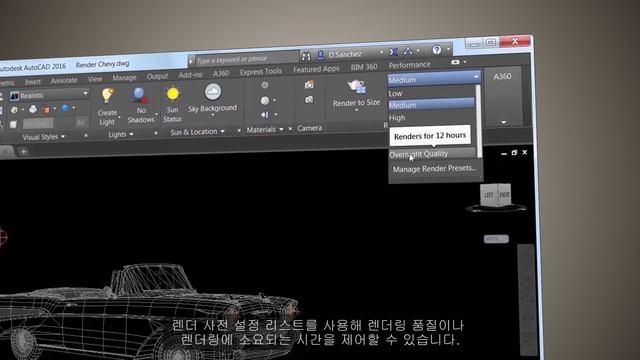Open Manage Render Presets...
640x360 pixels.
click(434, 168)
